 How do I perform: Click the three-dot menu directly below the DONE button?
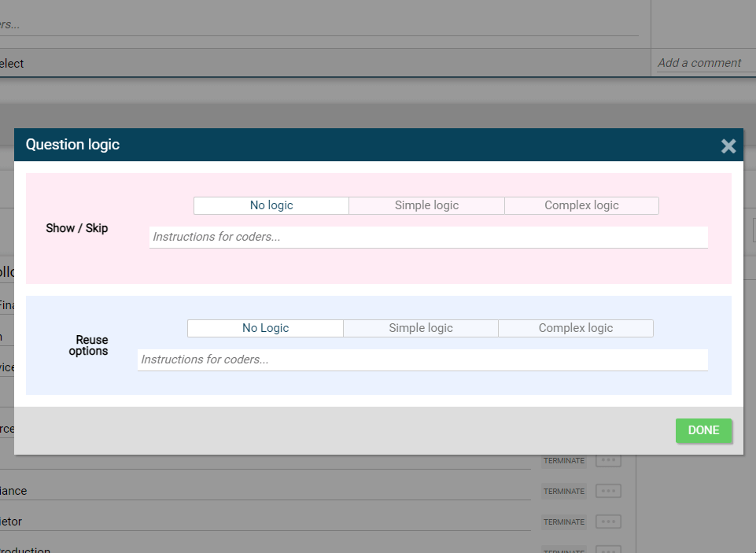608,460
